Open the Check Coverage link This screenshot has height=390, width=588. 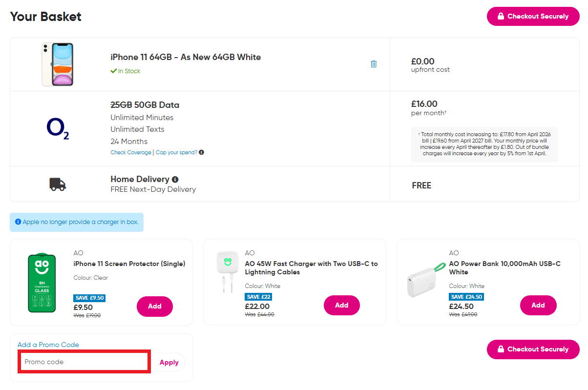tap(131, 152)
